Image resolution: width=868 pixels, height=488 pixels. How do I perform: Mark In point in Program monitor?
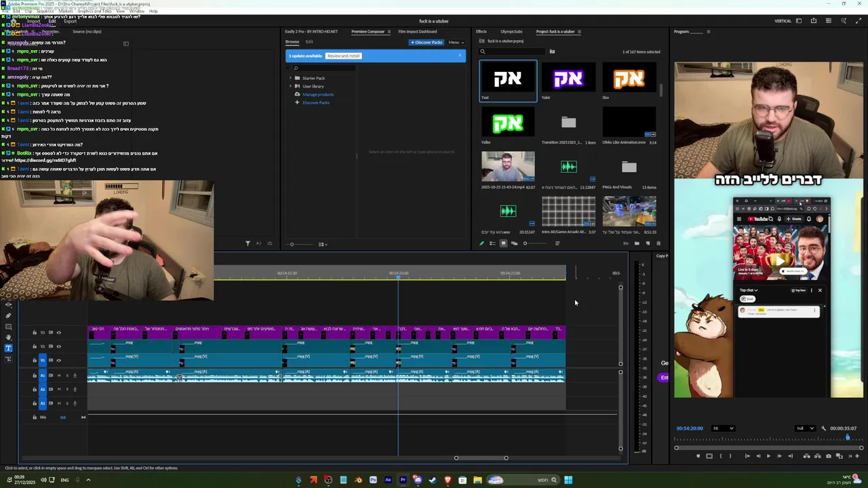pos(721,456)
